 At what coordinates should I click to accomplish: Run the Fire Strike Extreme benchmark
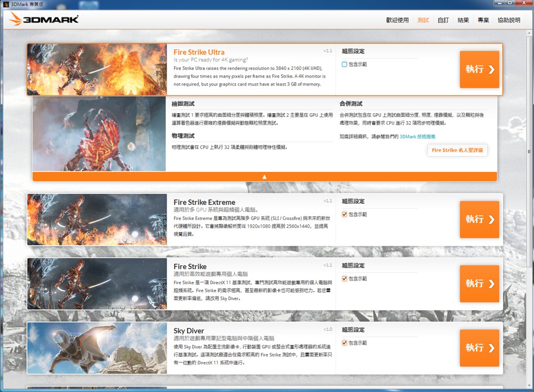(480, 219)
